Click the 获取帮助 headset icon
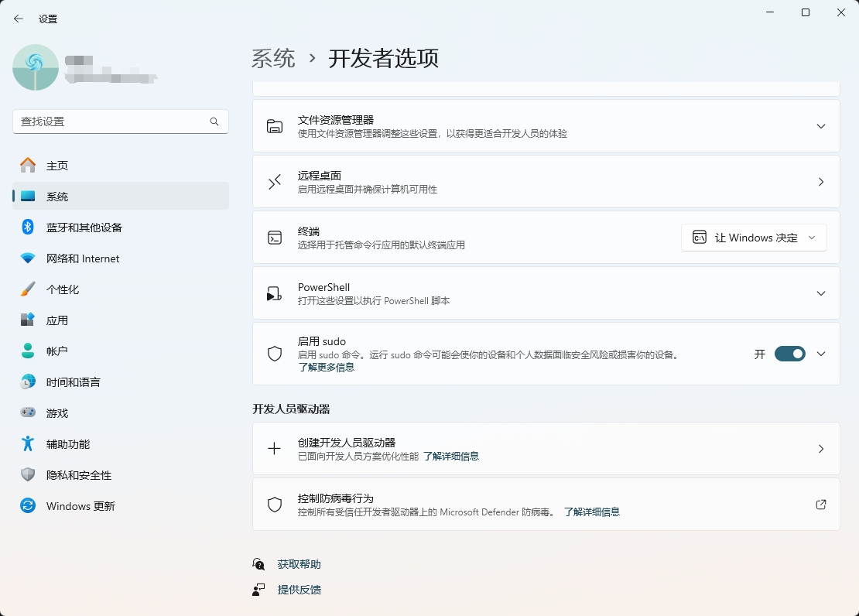 point(258,564)
